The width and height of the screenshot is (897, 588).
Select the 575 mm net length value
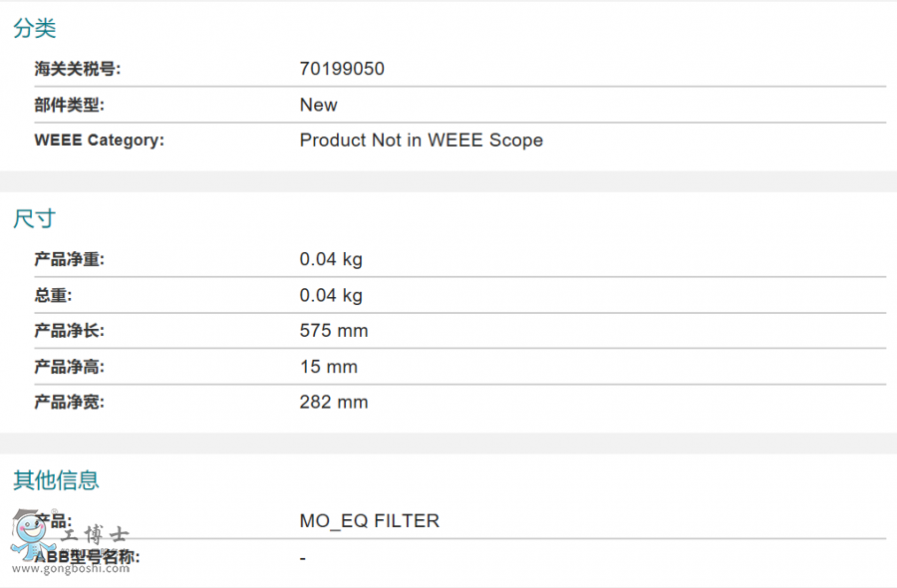pos(334,331)
